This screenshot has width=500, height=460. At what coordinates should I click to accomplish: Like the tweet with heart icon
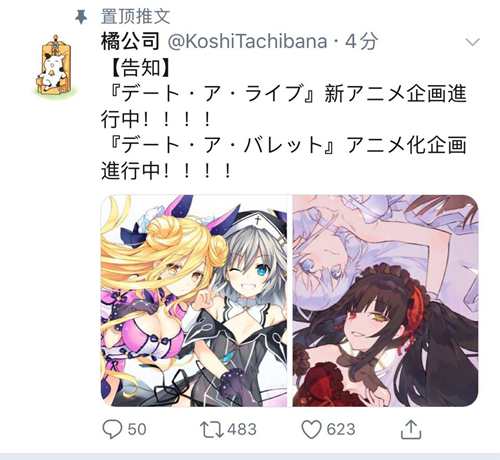311,429
